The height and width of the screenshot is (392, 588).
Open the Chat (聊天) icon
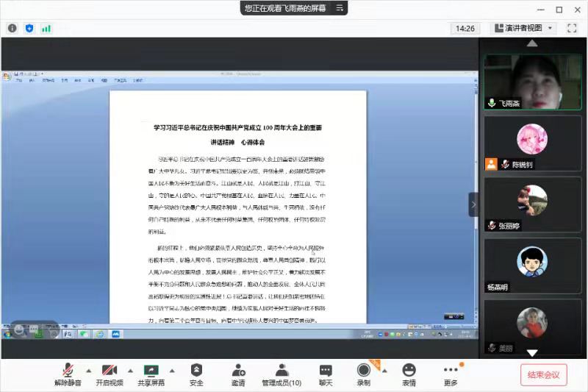pyautogui.click(x=326, y=370)
